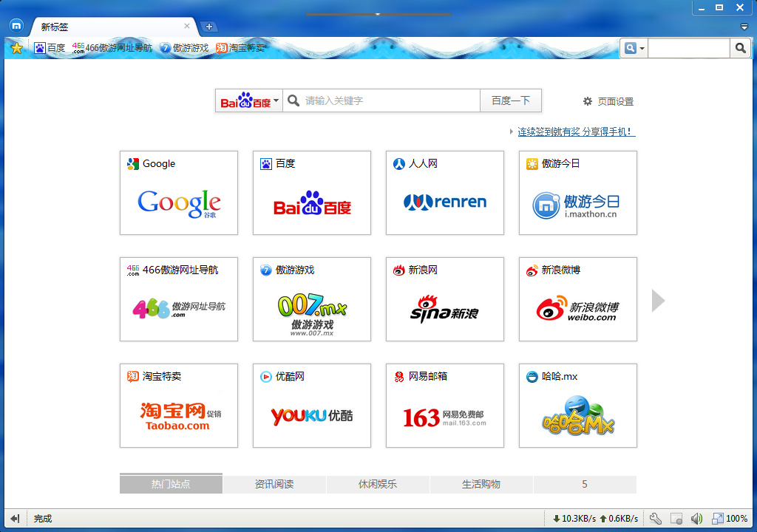Viewport: 757px width, 532px height.
Task: Focus the toolbar search input box
Action: click(x=688, y=48)
